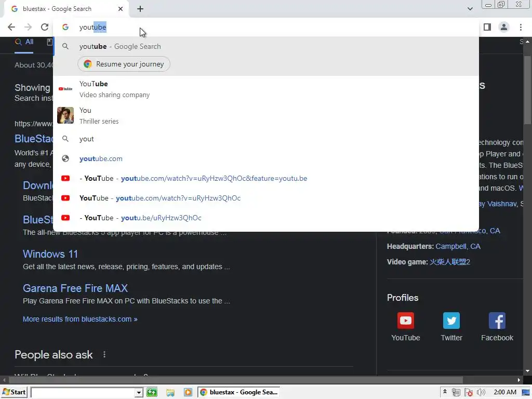Click the green taskbar go icon

[152, 393]
